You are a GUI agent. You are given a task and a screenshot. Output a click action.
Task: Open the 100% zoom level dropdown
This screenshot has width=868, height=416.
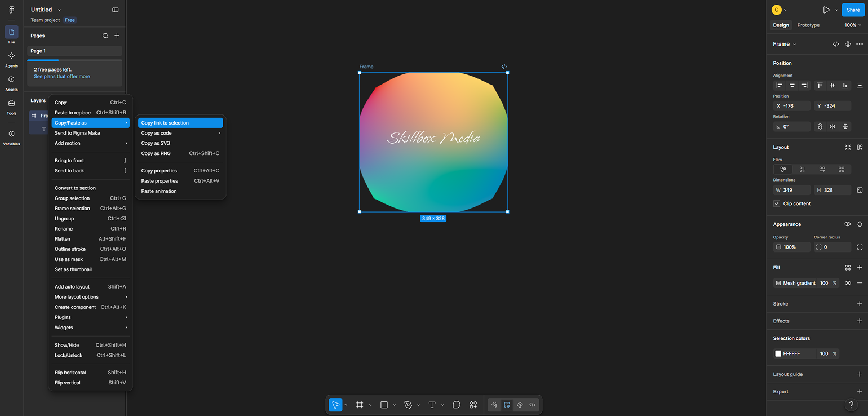pos(853,25)
